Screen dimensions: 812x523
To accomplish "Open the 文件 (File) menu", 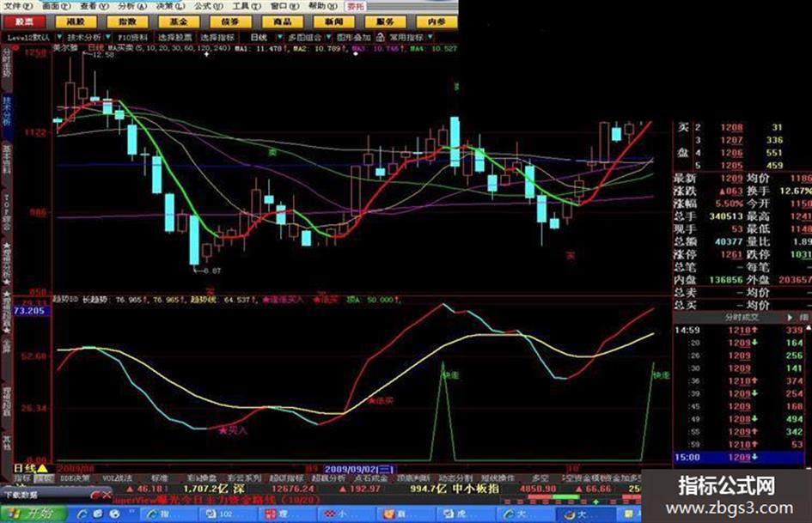I will [19, 6].
